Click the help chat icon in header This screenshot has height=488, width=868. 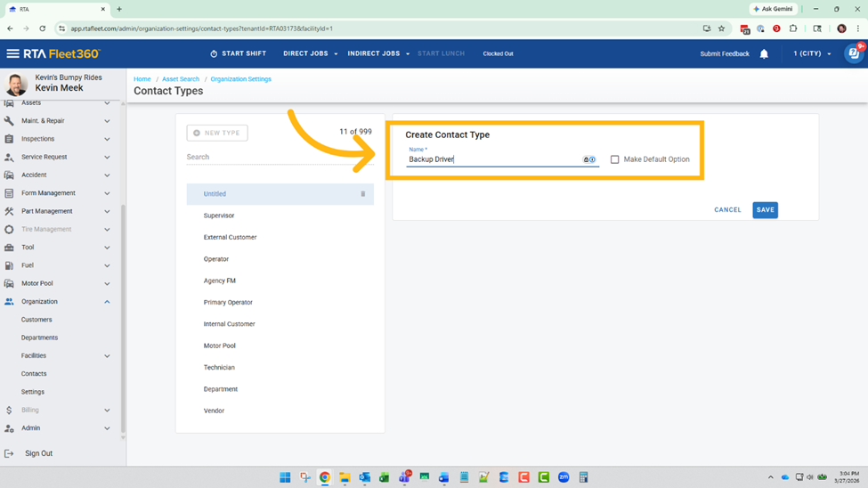pyautogui.click(x=853, y=53)
